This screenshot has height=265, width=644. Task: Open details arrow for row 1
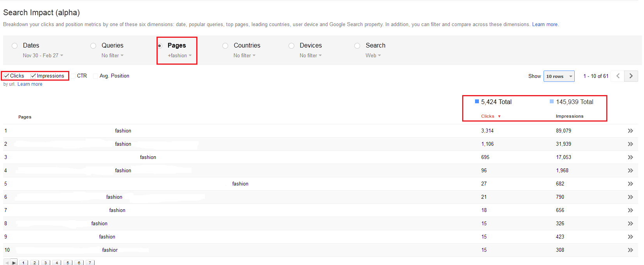tap(630, 131)
